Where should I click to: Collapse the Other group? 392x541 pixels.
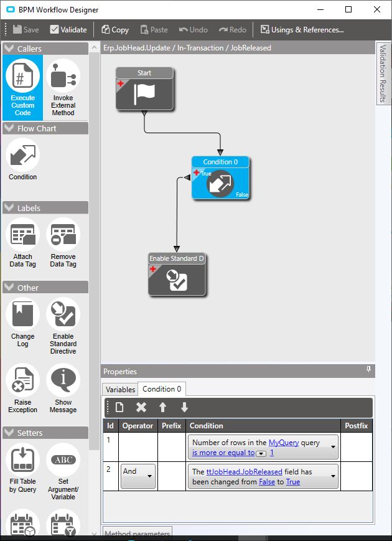(x=9, y=288)
